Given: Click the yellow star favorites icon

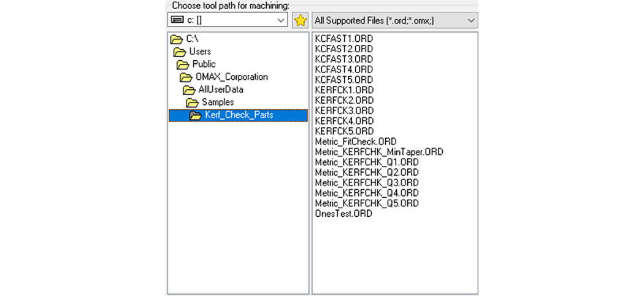Looking at the screenshot, I should pyautogui.click(x=300, y=20).
